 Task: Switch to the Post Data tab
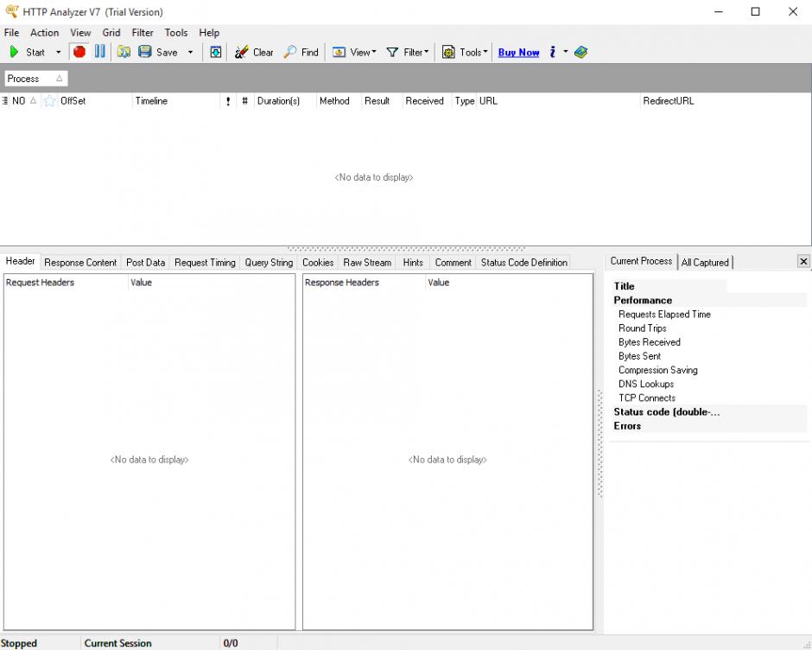pos(145,262)
